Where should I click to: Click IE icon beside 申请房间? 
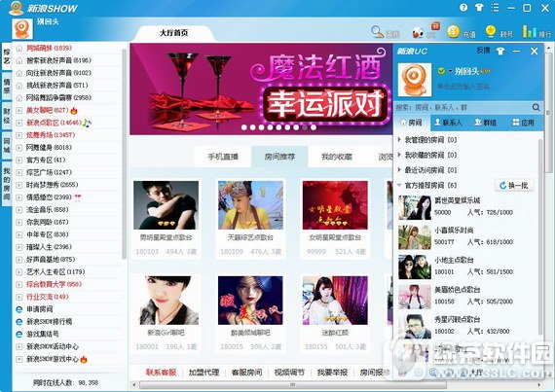point(19,309)
